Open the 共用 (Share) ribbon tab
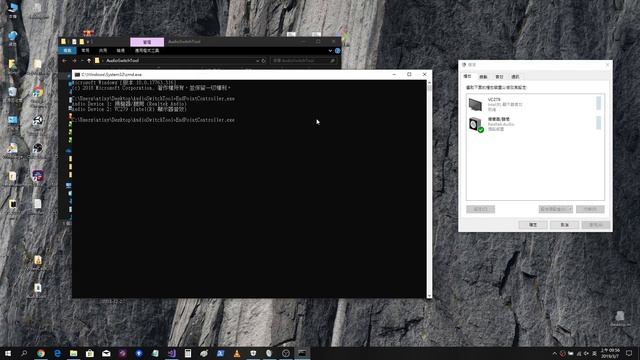Screen dimensions: 640x360 pyautogui.click(x=103, y=51)
